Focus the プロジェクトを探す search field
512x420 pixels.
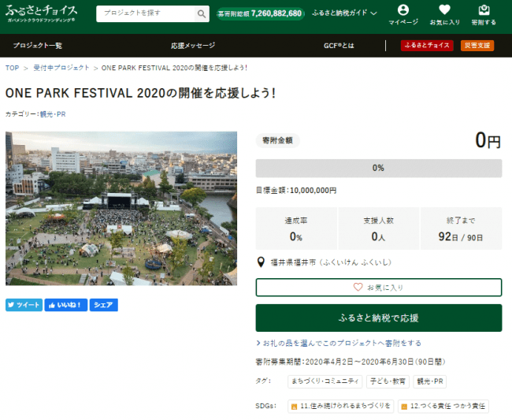coord(146,13)
